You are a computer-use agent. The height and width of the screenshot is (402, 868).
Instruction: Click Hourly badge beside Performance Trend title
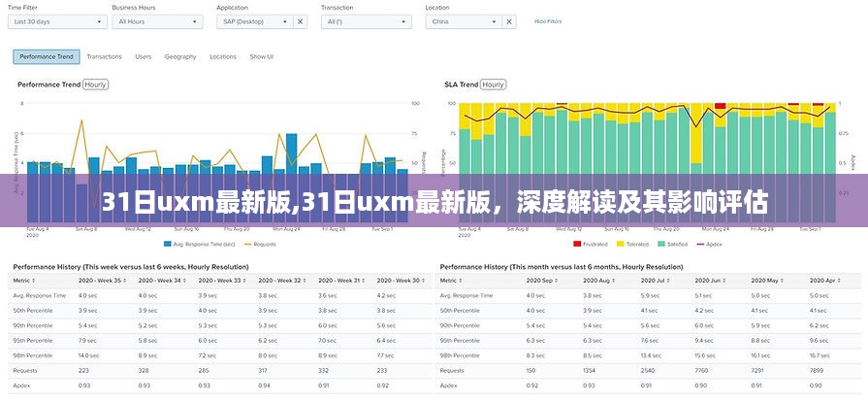95,84
